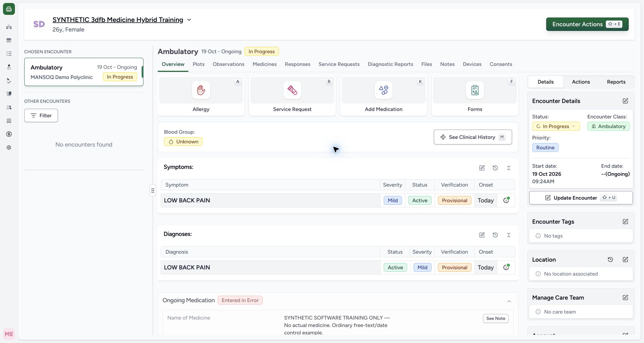Image resolution: width=644 pixels, height=343 pixels.
Task: Open the Filter for other encounters
Action: pos(41,115)
